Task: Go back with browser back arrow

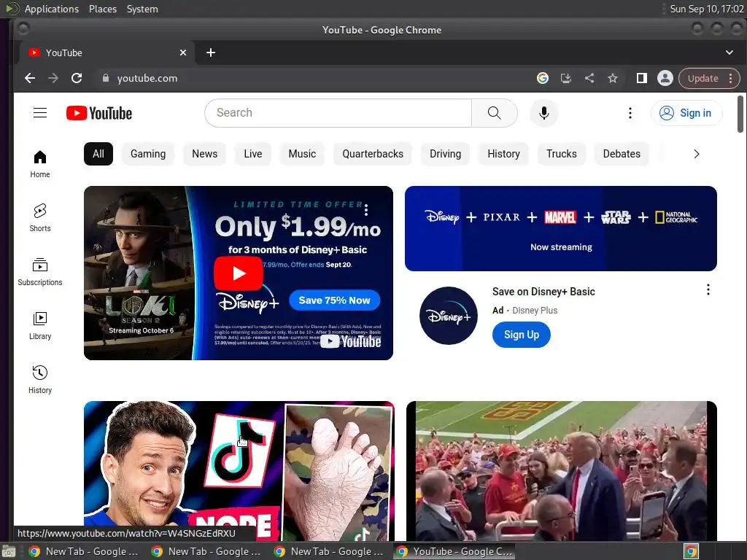Action: 29,78
